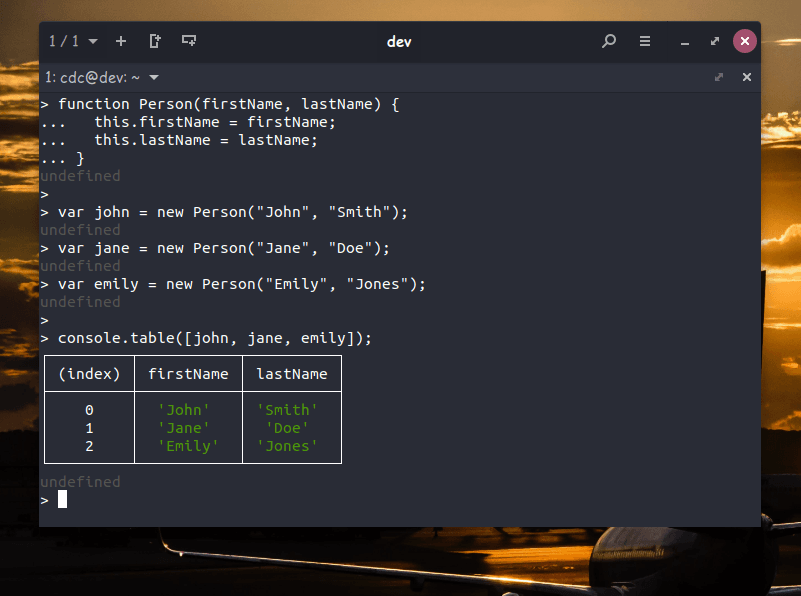This screenshot has height=596, width=801.
Task: Add a new terminal tab with the plus icon
Action: pyautogui.click(x=121, y=41)
